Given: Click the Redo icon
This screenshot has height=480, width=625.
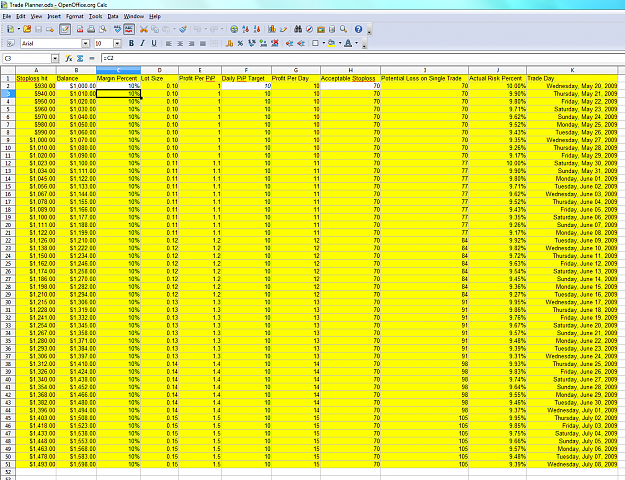Looking at the screenshot, I should [214, 29].
